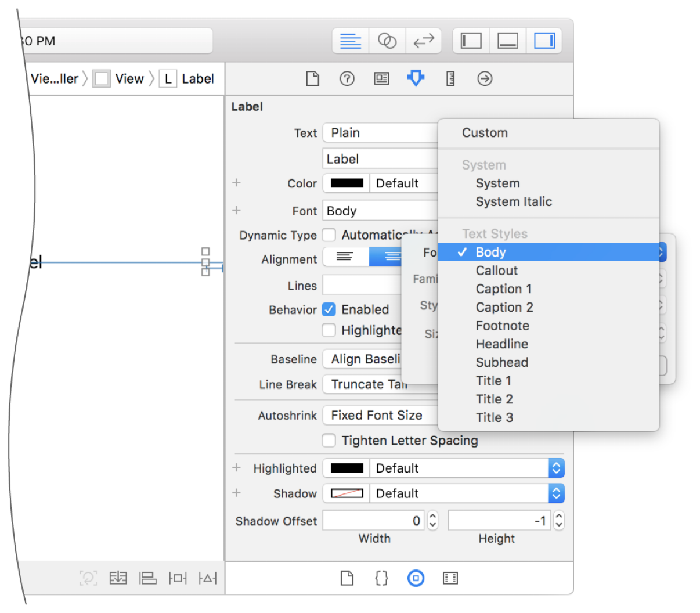Show the assistant editor
The width and height of the screenshot is (700, 613).
[x=387, y=41]
